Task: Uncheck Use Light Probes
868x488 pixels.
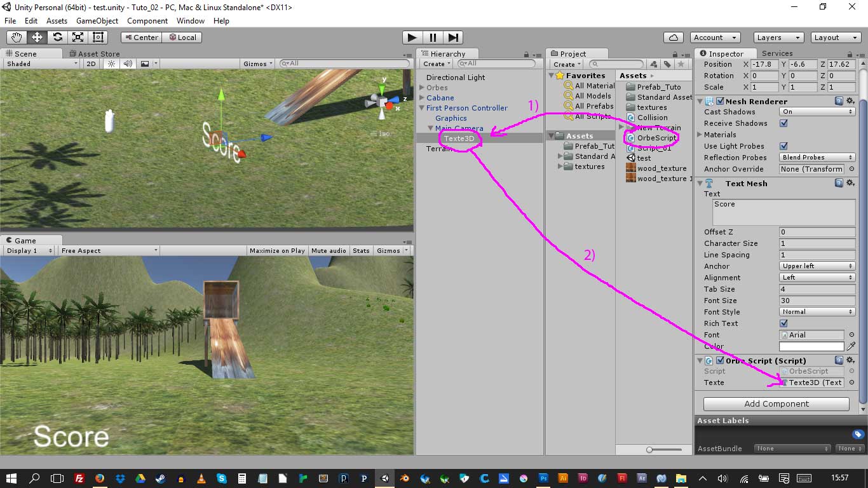Action: [x=783, y=146]
